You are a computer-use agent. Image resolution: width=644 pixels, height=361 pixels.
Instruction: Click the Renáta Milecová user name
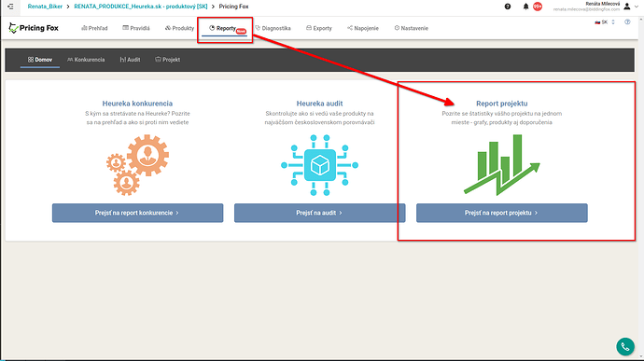click(x=603, y=4)
